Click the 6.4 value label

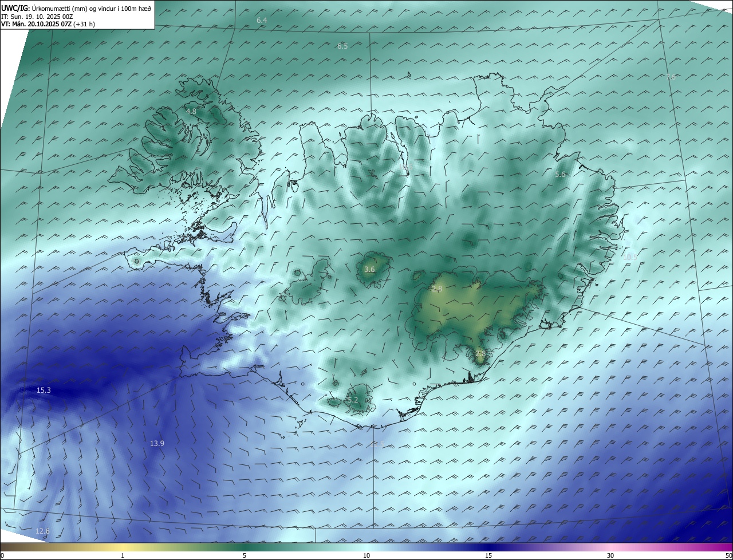point(262,20)
